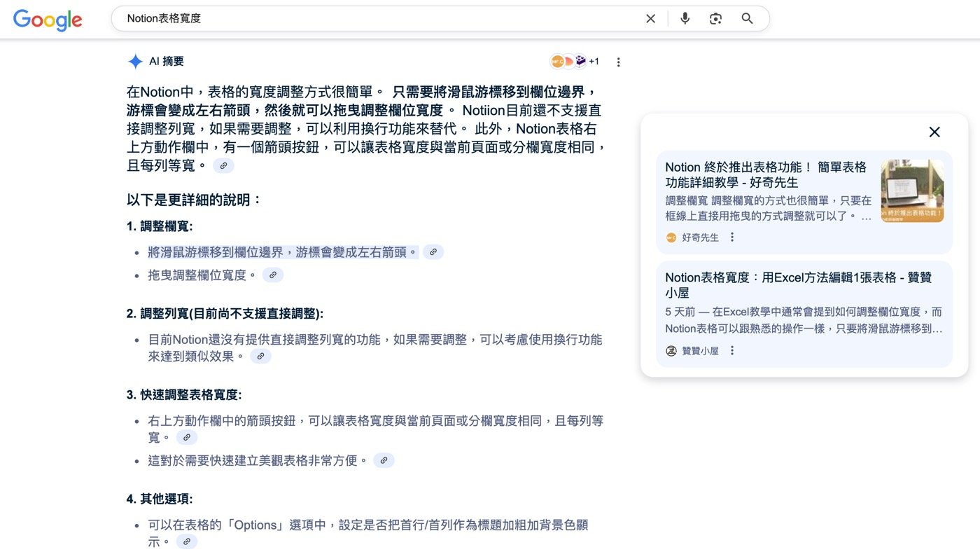Click link chip after 來達到類似效果 bullet

[260, 357]
